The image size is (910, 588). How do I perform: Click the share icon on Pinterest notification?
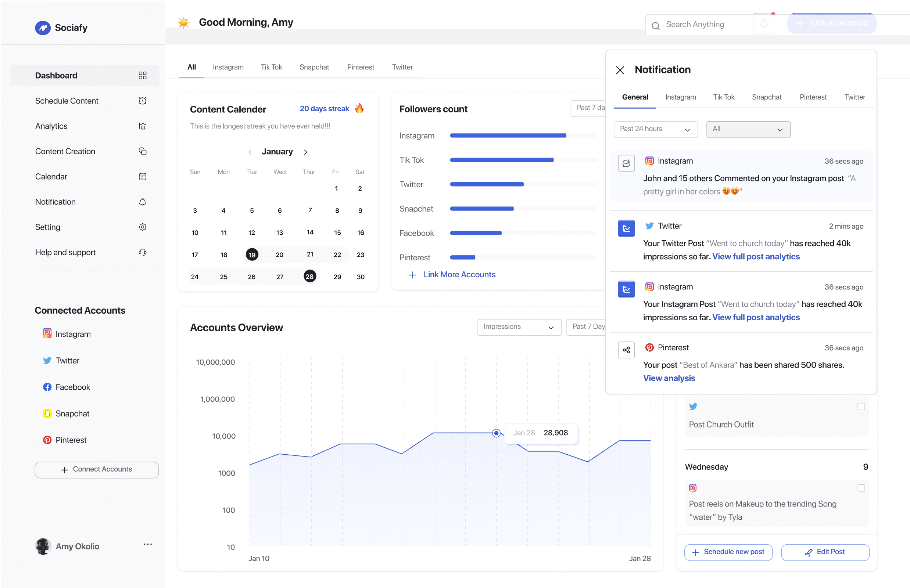click(x=626, y=350)
